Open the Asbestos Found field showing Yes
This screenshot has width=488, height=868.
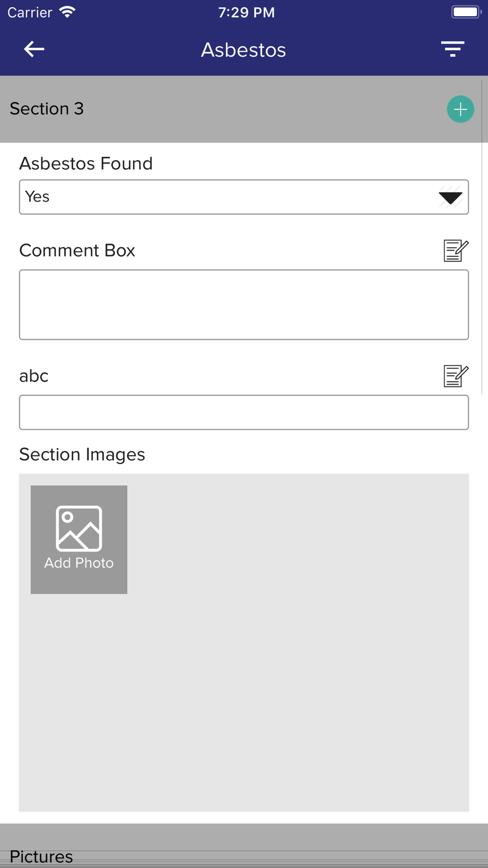pos(244,197)
